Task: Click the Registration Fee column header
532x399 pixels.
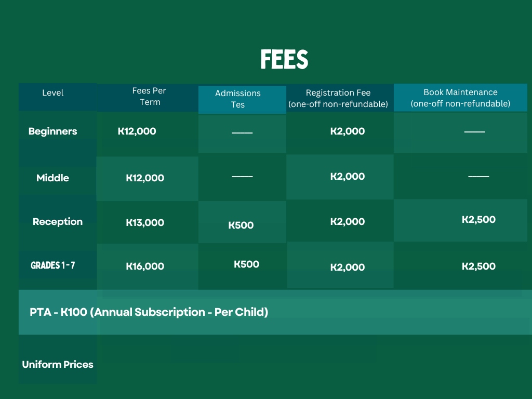Action: [x=338, y=98]
